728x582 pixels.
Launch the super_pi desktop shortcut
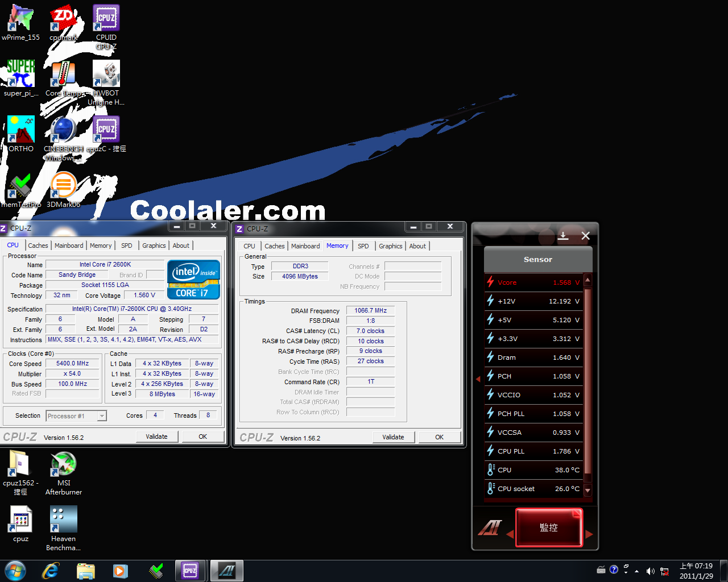21,78
